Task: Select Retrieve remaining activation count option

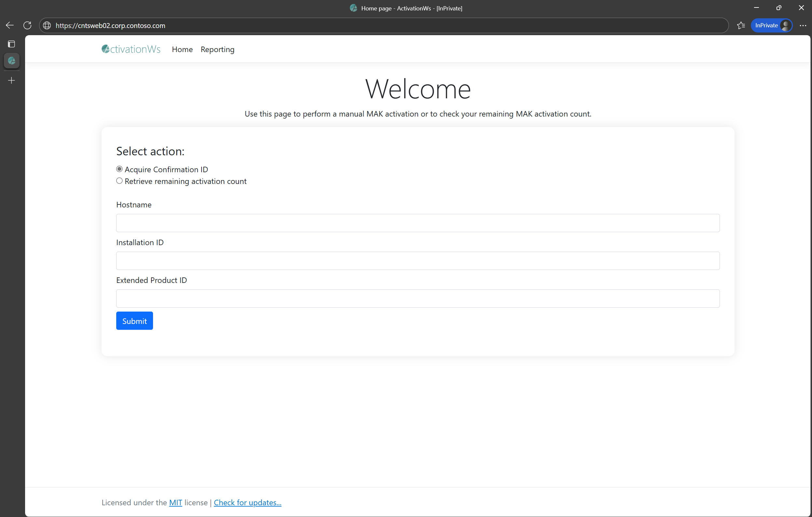Action: point(119,181)
